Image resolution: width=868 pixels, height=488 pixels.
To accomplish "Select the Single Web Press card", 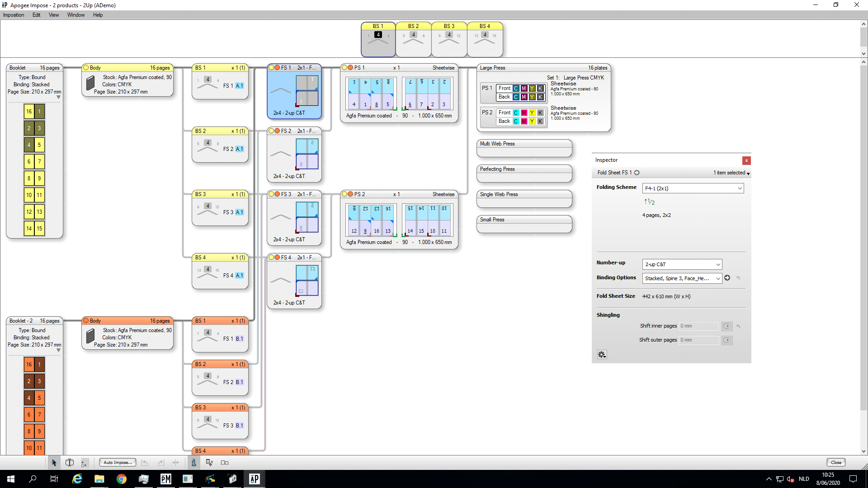I will pyautogui.click(x=524, y=199).
